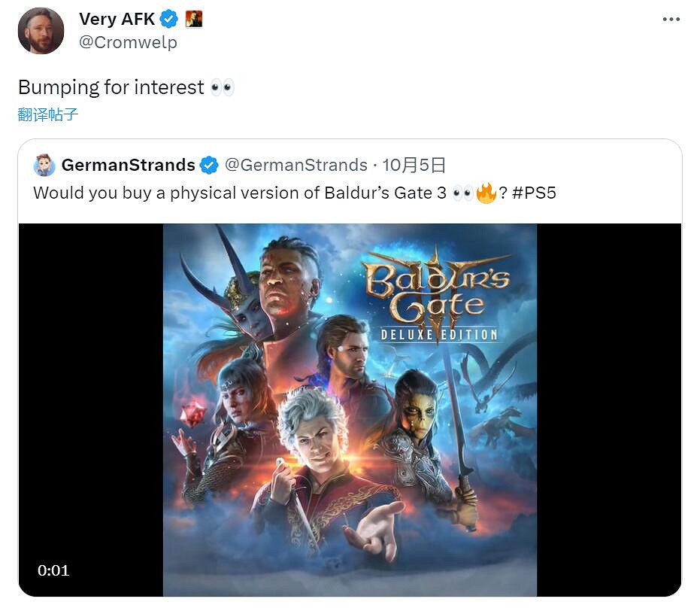Click the 翻译帖子 translate post link
The image size is (700, 611).
48,115
